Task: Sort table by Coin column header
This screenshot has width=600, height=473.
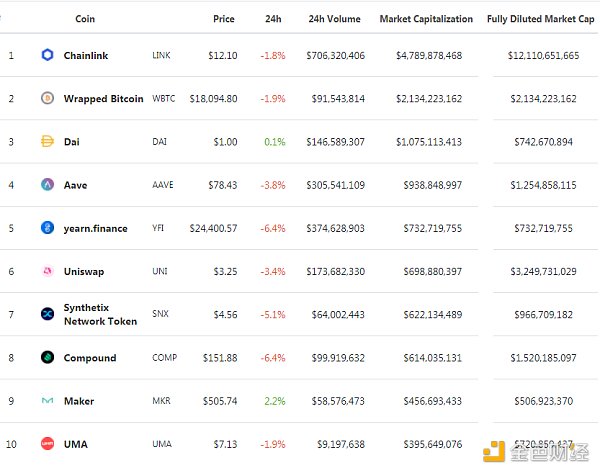Action: pyautogui.click(x=85, y=19)
